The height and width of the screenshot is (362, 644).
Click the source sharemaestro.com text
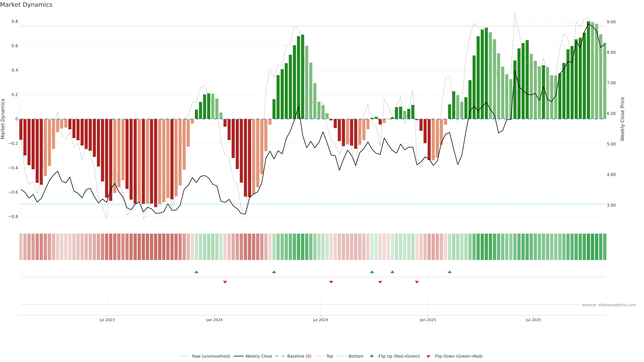coord(609,305)
